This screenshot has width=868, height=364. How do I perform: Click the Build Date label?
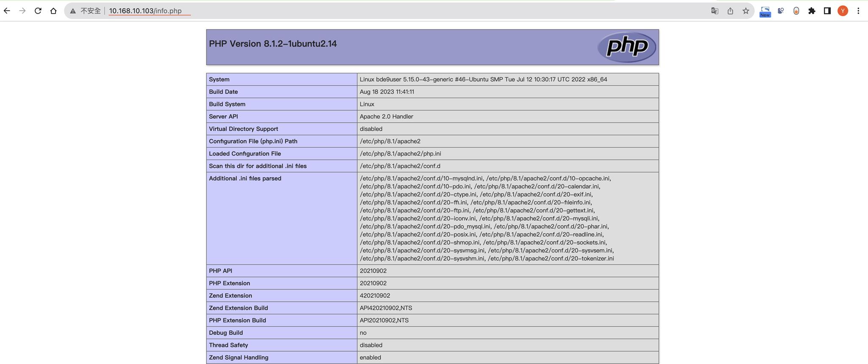pyautogui.click(x=223, y=92)
